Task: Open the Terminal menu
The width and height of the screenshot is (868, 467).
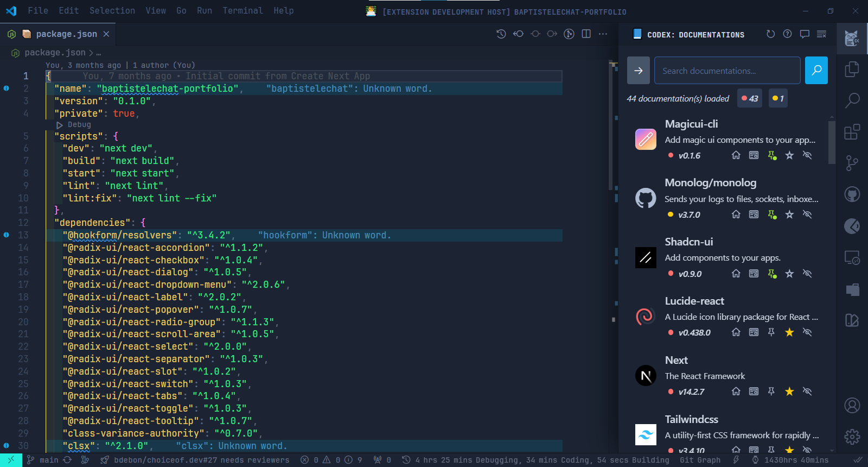Action: coord(242,10)
